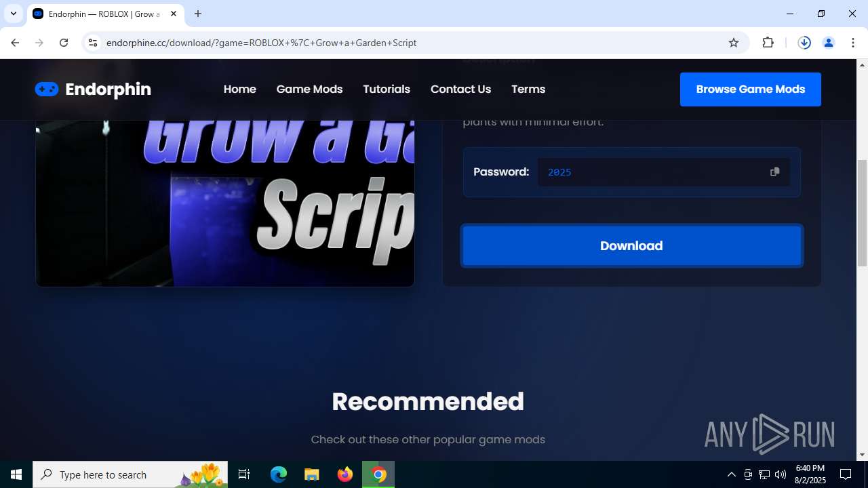Open the Extensions puzzle icon
Viewport: 868px width, 488px height.
(768, 43)
